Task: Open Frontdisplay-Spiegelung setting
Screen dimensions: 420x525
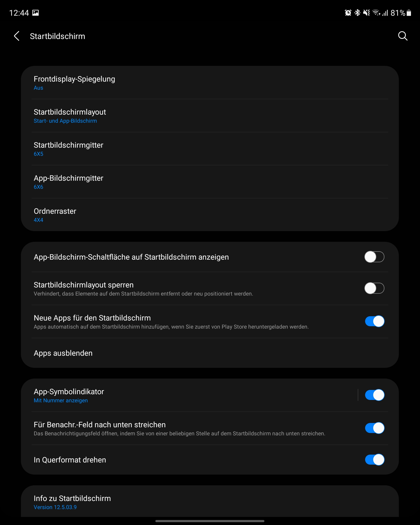Action: click(x=74, y=83)
